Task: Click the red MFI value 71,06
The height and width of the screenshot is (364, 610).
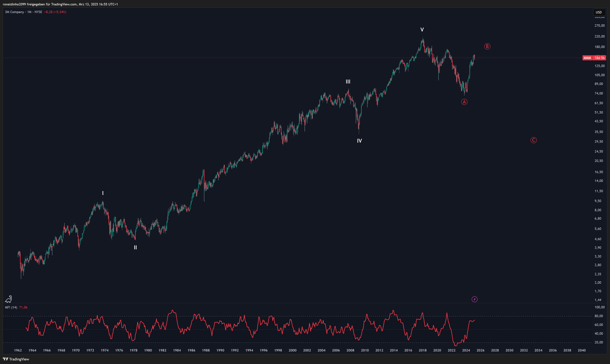Action: pyautogui.click(x=23, y=307)
